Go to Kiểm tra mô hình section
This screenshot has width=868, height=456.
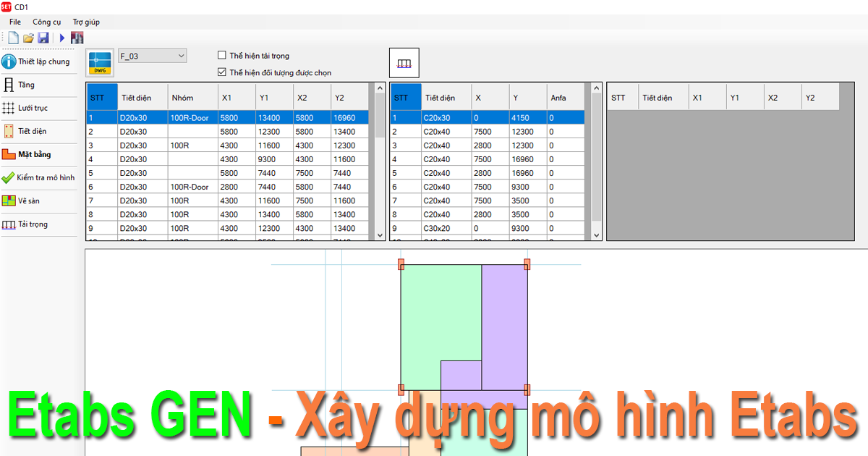(38, 177)
